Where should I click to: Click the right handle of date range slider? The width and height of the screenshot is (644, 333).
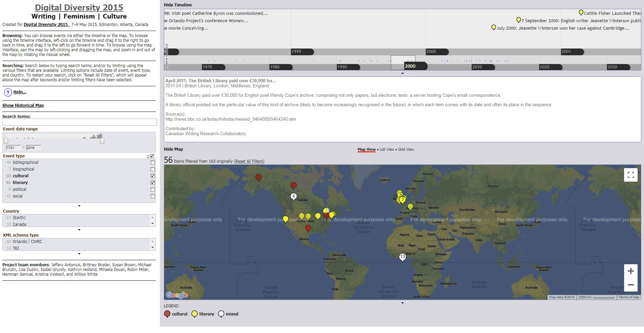(102, 140)
